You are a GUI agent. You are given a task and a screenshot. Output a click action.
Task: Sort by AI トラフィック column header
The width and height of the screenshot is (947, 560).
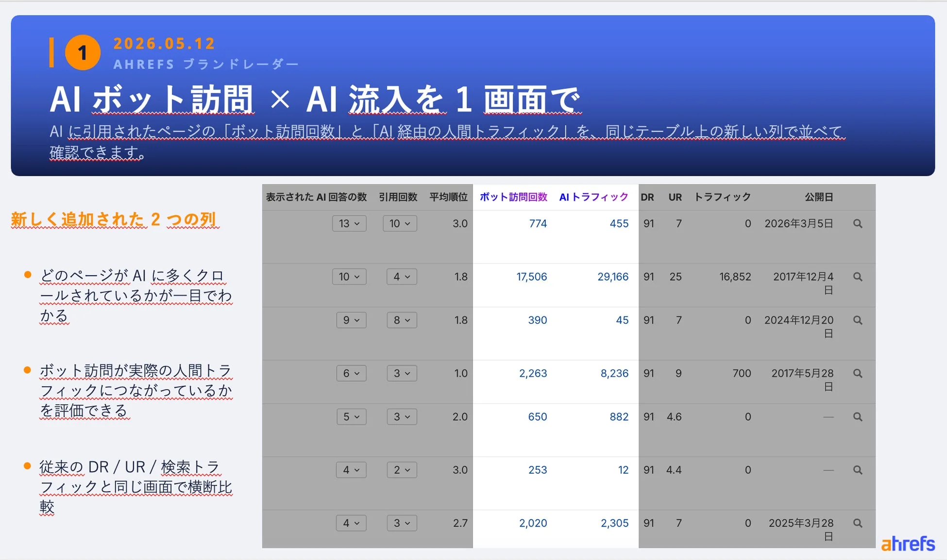click(593, 197)
